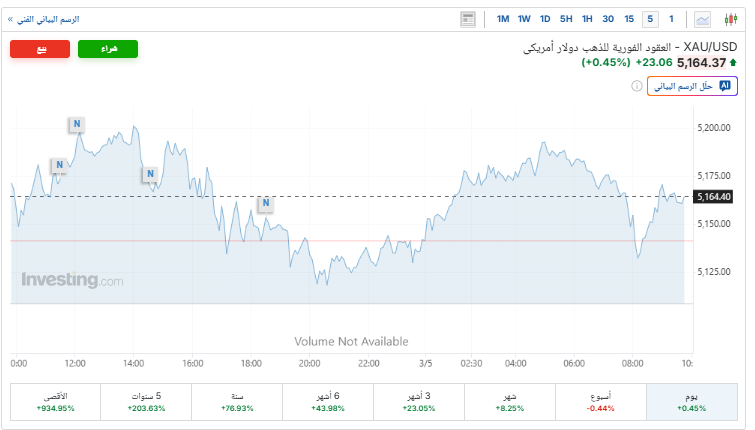This screenshot has height=430, width=755.
Task: Open the N news marker near 18:00
Action: tap(266, 204)
